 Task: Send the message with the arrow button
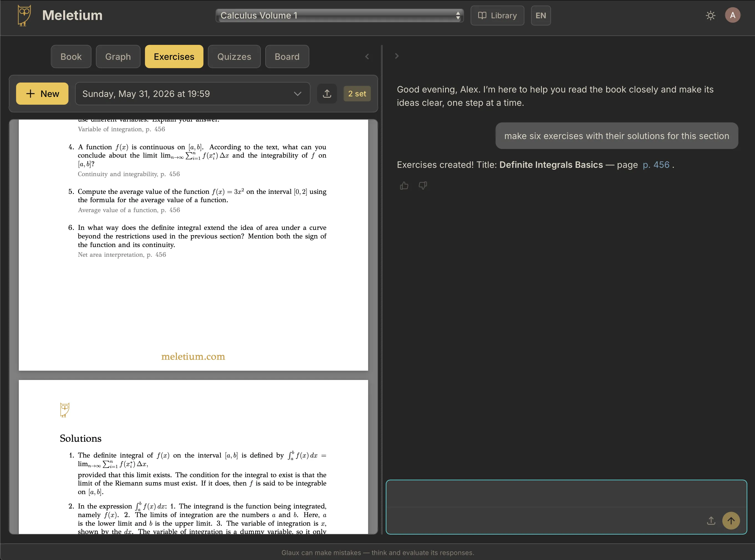[x=731, y=521]
